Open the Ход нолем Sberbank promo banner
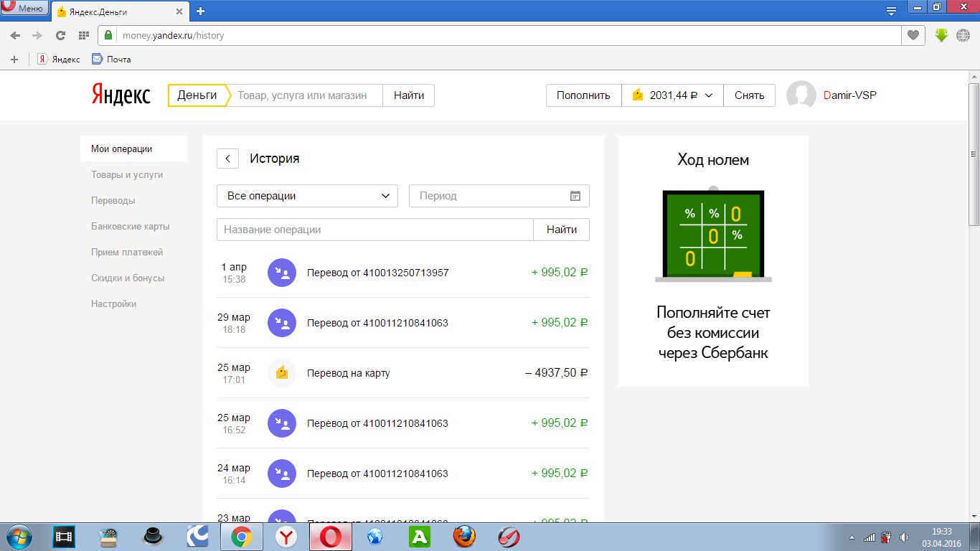The height and width of the screenshot is (551, 980). point(713,261)
